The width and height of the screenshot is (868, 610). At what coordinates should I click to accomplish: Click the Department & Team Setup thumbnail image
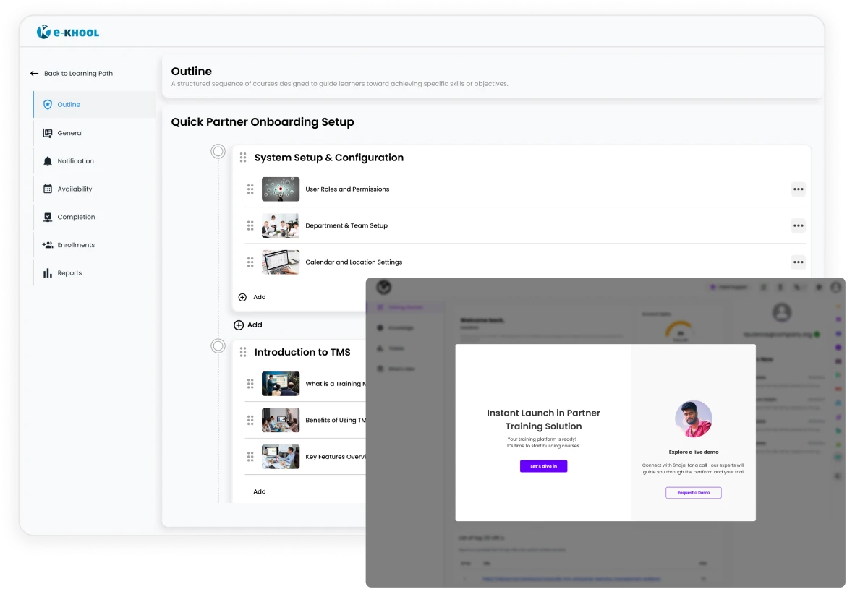(281, 225)
